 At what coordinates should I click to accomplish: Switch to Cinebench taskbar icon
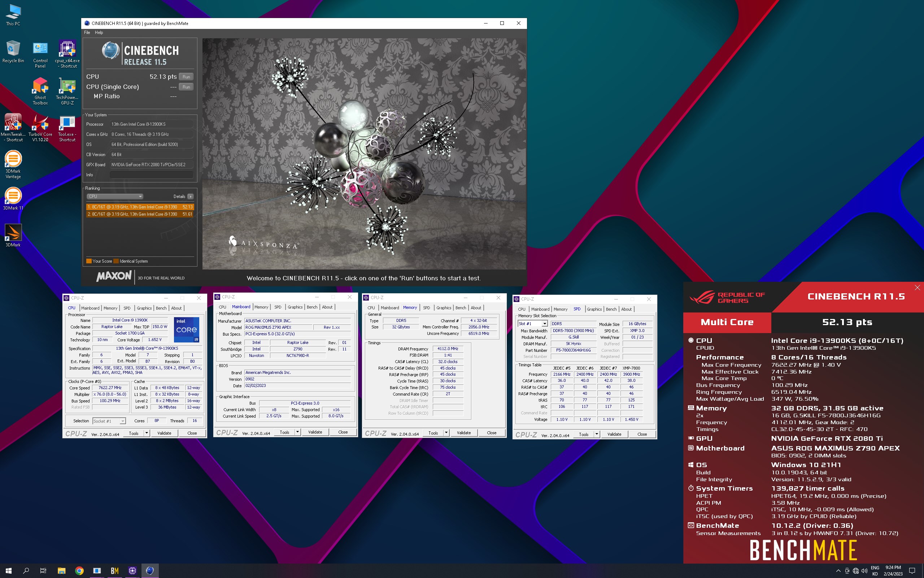[150, 570]
